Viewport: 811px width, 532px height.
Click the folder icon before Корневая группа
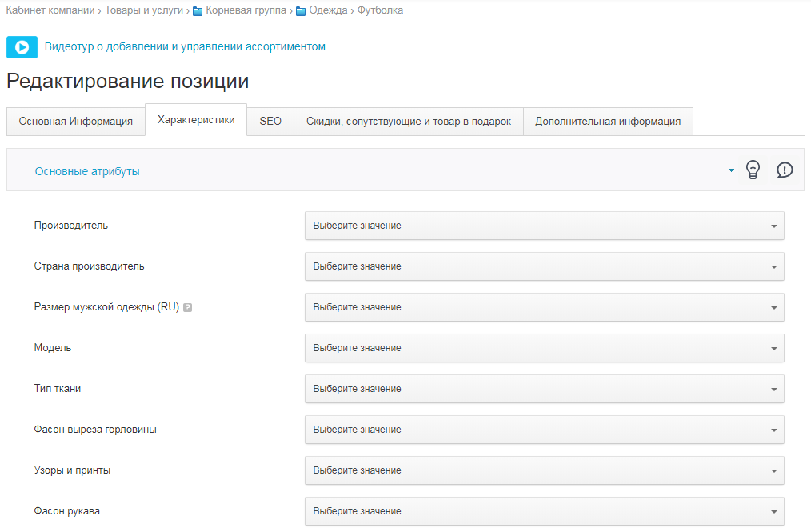click(198, 11)
